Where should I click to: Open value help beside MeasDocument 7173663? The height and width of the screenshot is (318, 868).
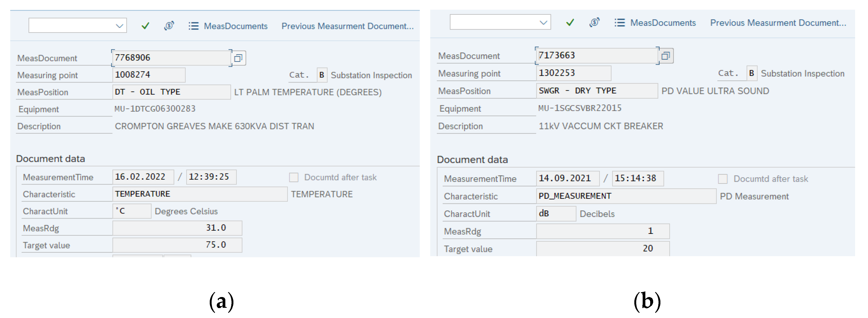click(666, 56)
